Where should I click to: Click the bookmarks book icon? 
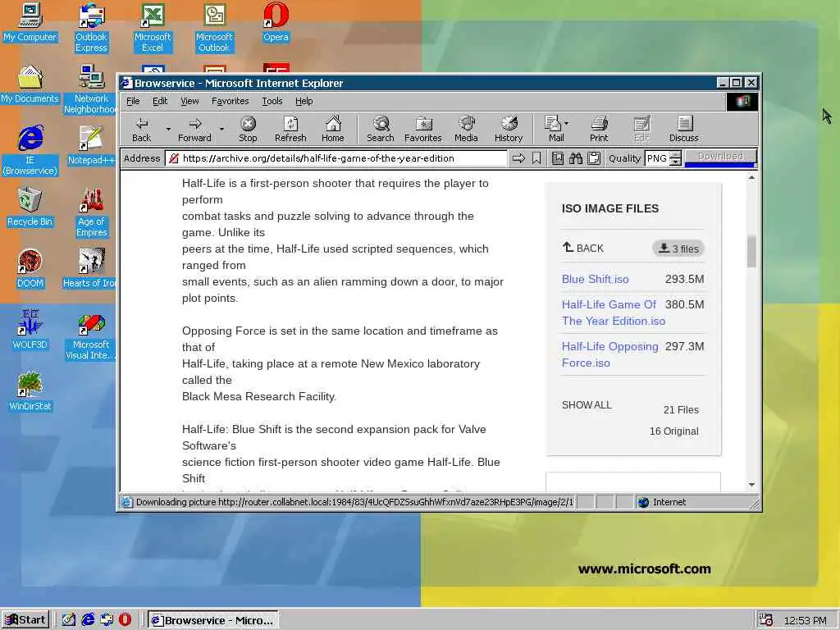tap(558, 158)
